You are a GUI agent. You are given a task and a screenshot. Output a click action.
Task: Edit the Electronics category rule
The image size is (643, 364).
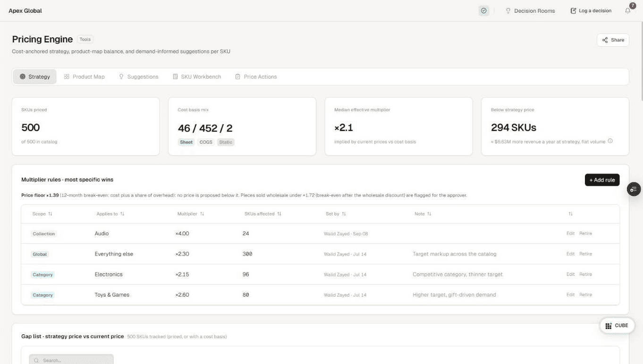[570, 274]
